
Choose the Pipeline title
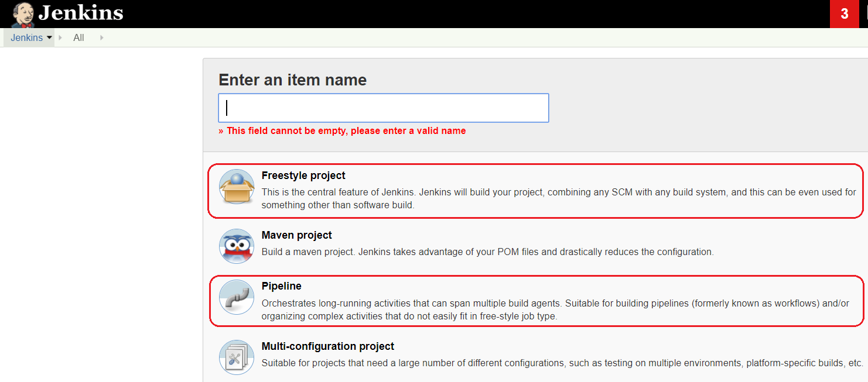point(282,286)
